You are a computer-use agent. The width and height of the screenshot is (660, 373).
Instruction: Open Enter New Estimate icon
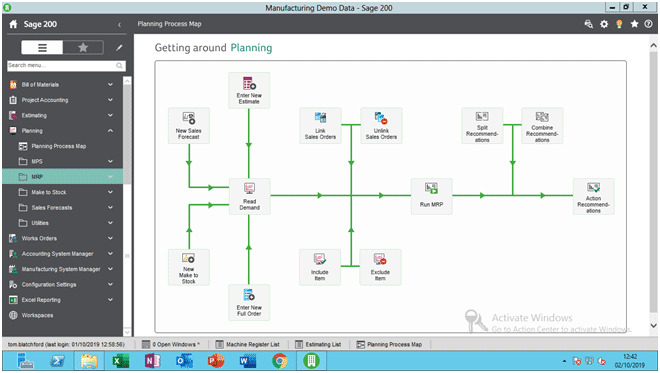click(x=249, y=90)
